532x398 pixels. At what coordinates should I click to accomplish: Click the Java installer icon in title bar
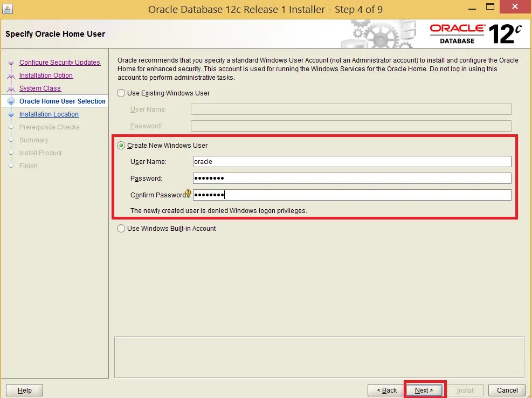pos(8,9)
